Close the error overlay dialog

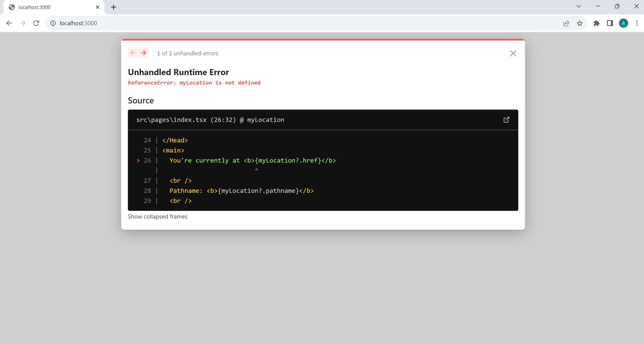[513, 53]
